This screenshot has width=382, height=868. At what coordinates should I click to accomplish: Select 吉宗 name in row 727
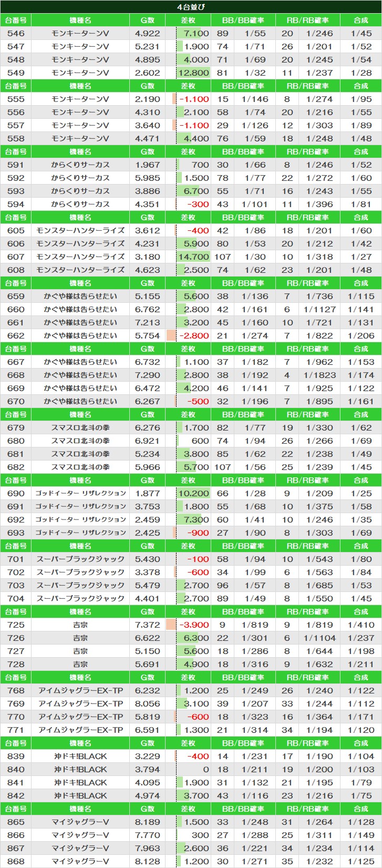pos(80,651)
